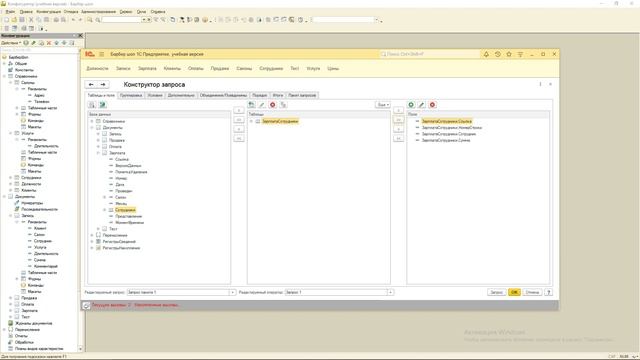The width and height of the screenshot is (640, 360).
Task: Open the Редактируемый запрос dropdown arrow
Action: pyautogui.click(x=232, y=292)
